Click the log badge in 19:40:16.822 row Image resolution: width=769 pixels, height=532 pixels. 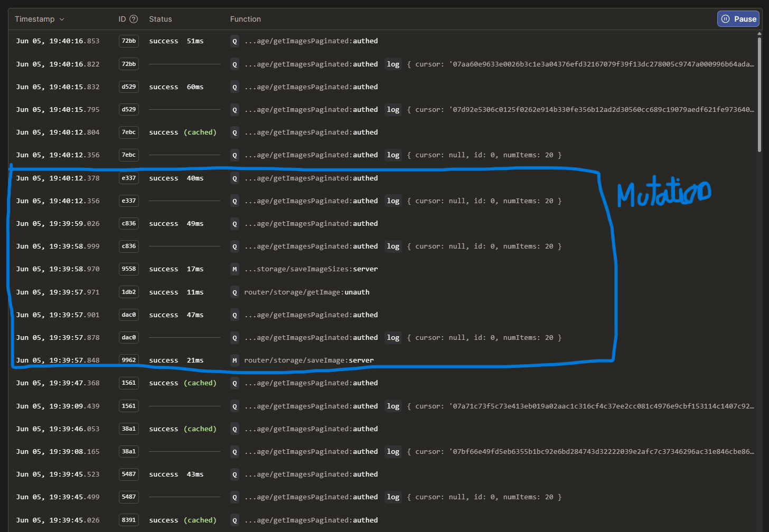393,64
